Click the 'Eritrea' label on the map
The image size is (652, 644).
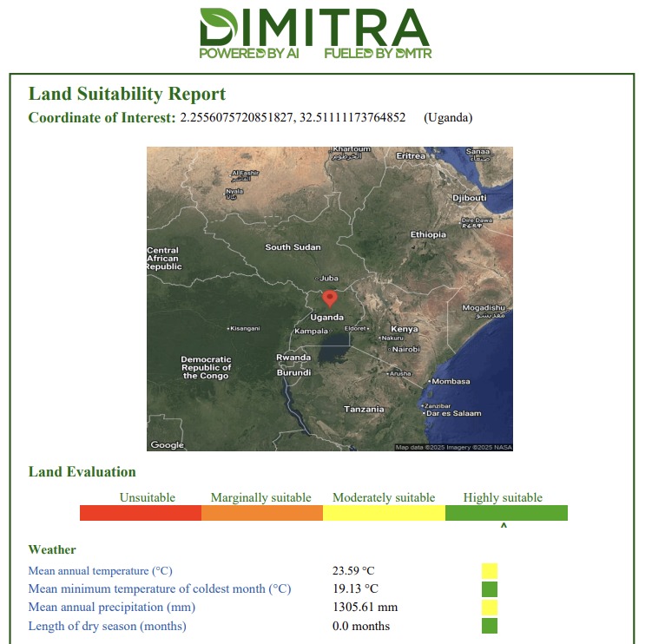pos(411,156)
